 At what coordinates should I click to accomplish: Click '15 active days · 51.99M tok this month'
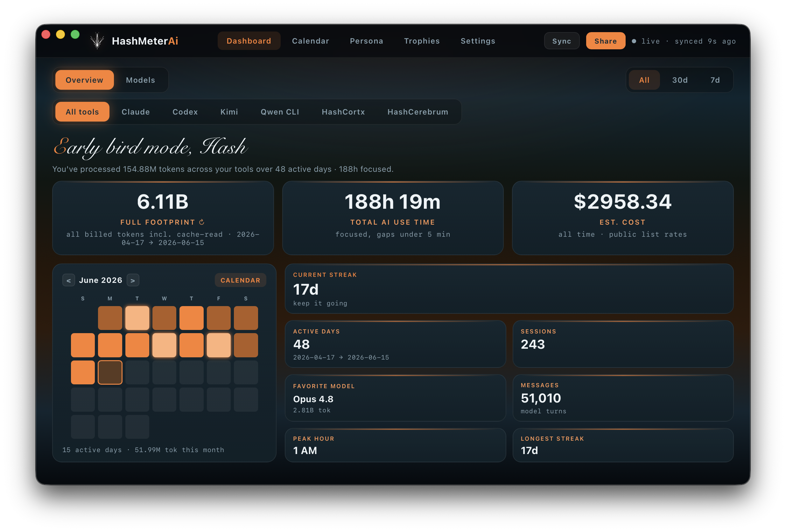click(143, 450)
